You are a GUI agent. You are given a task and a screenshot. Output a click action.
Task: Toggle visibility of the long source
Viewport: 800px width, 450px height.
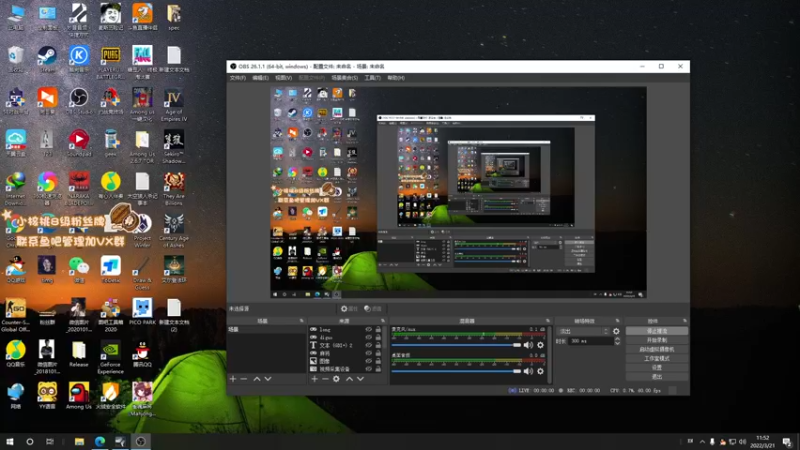[368, 330]
